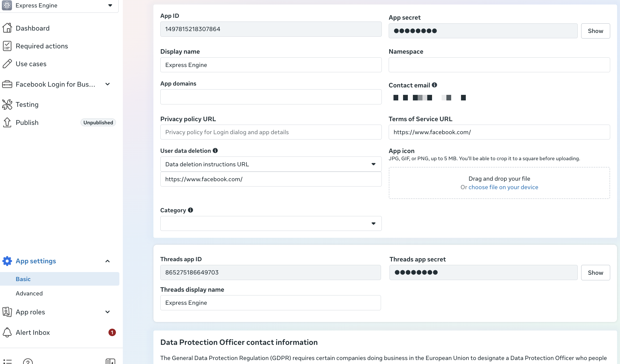Click the red Alert Inbox notification count

(112, 332)
